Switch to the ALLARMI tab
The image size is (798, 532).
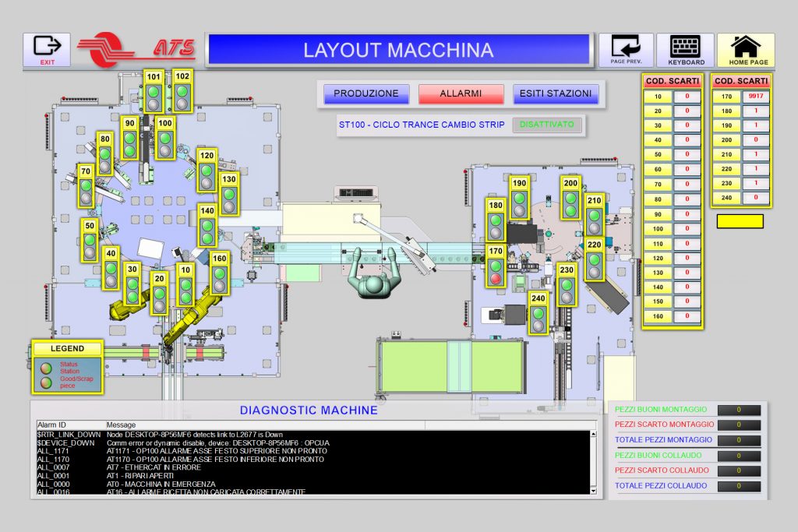tap(461, 93)
